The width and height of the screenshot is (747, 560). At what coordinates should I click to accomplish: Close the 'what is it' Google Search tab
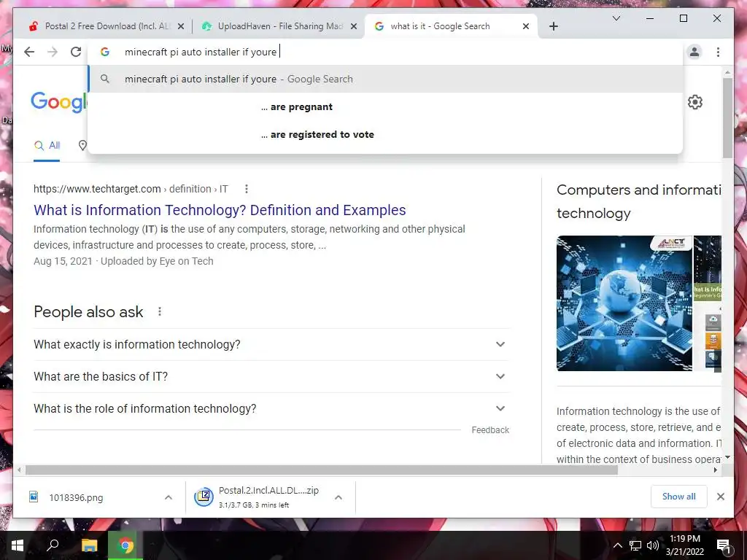pos(526,27)
